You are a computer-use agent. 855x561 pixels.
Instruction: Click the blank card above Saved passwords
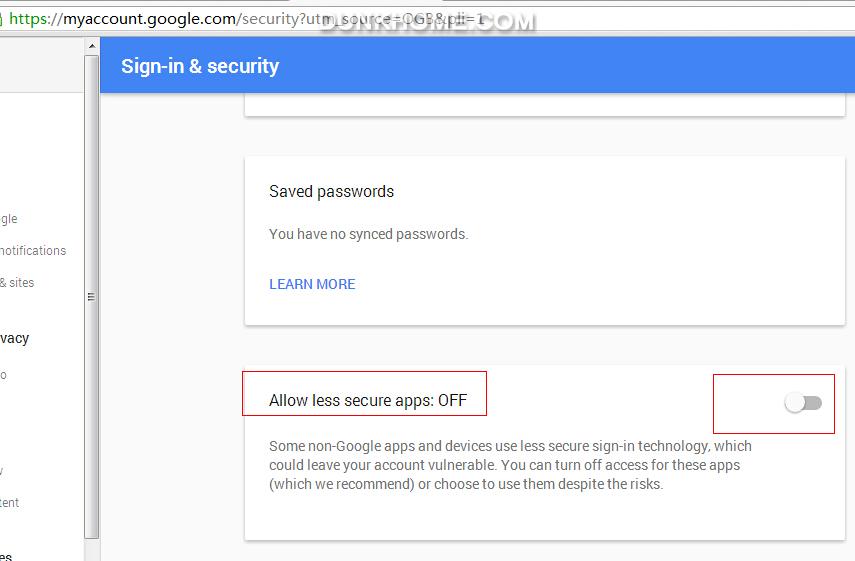coord(545,105)
